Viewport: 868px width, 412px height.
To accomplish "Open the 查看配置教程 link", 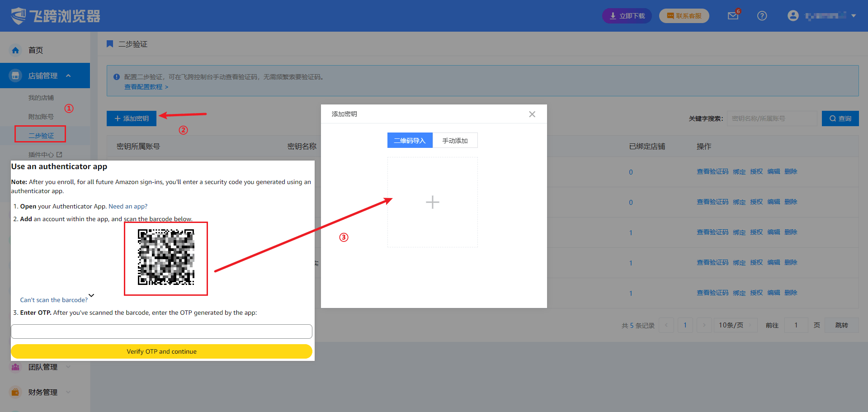I will point(146,87).
